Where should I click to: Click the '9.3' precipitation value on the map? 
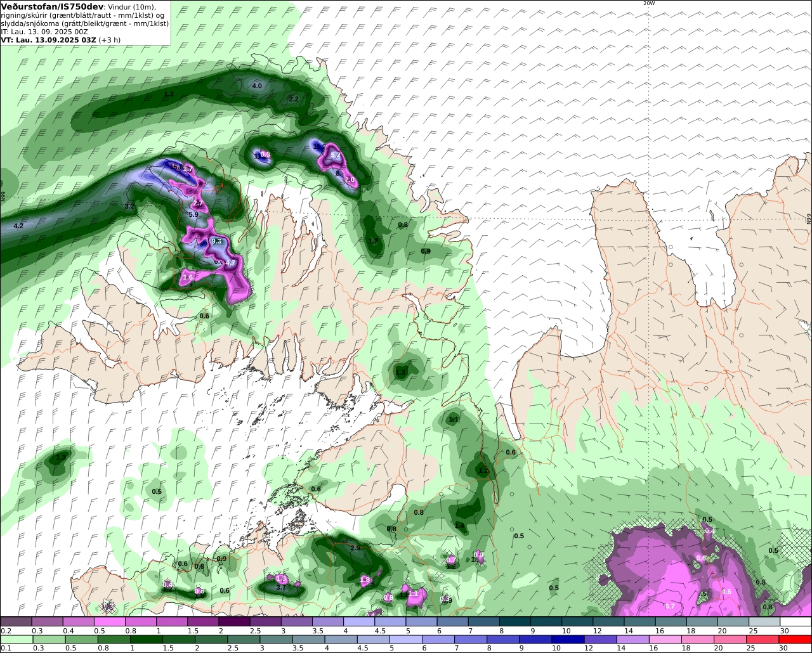pyautogui.click(x=216, y=242)
